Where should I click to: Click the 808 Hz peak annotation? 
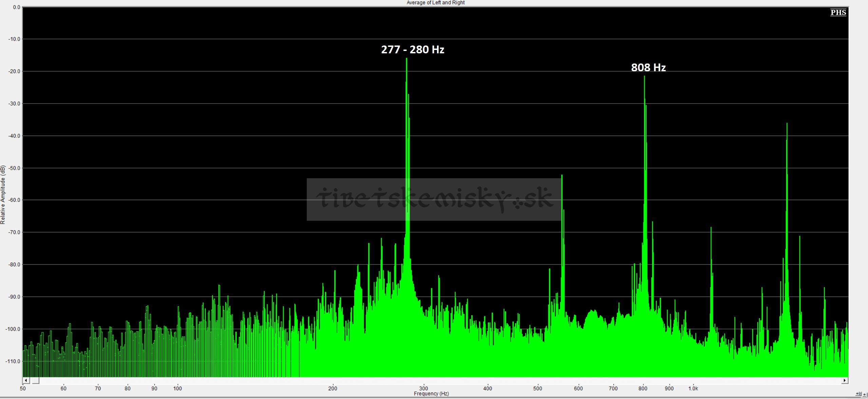click(x=648, y=68)
